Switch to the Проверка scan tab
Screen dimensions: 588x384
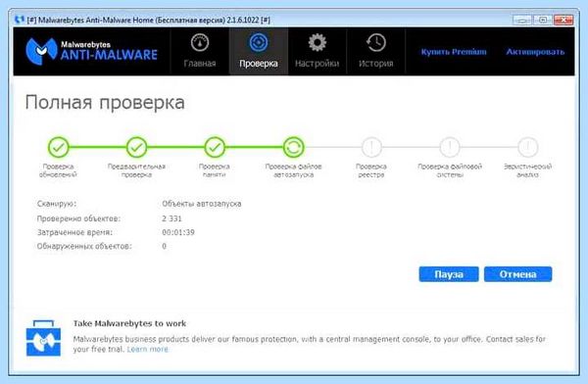[259, 51]
